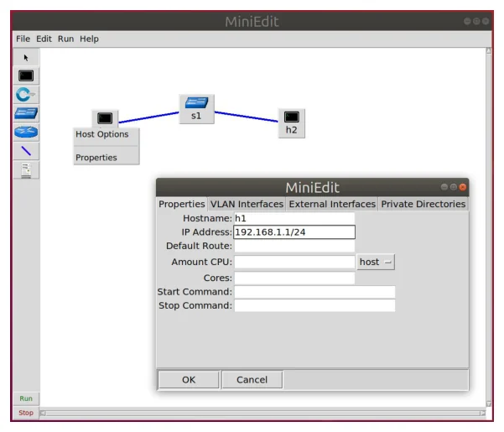Click the horizontal scrollbar left arrow
Image resolution: width=504 pixels, height=432 pixels.
[43, 414]
